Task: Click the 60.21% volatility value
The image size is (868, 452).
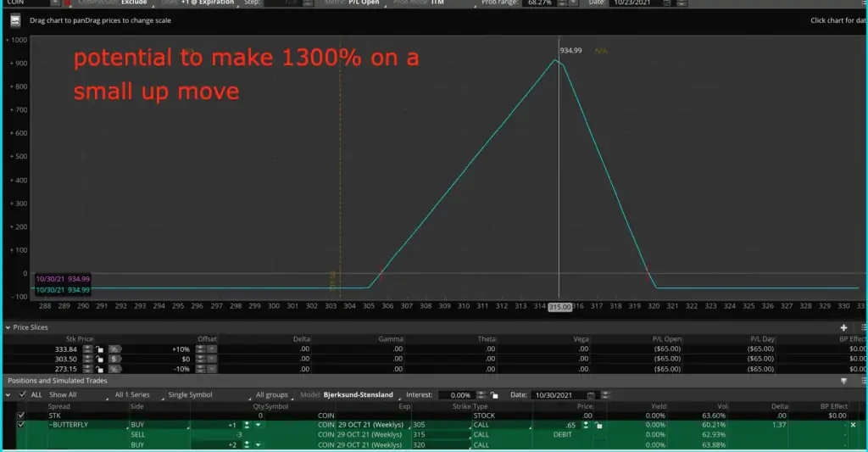Action: [714, 425]
